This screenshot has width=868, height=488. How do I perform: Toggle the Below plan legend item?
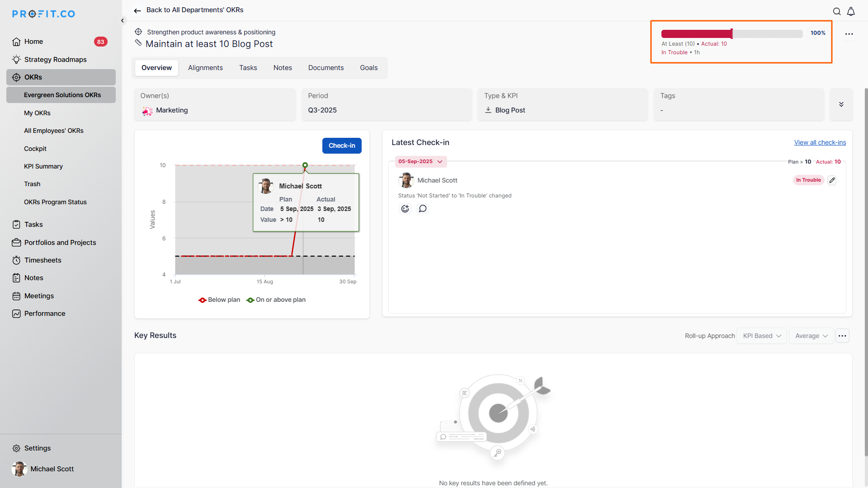pos(220,300)
